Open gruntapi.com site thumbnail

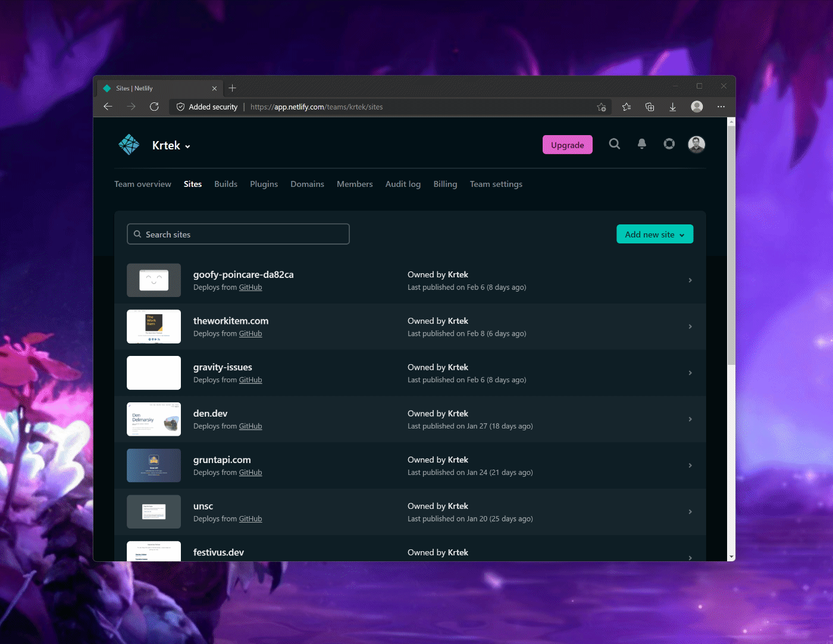tap(154, 465)
